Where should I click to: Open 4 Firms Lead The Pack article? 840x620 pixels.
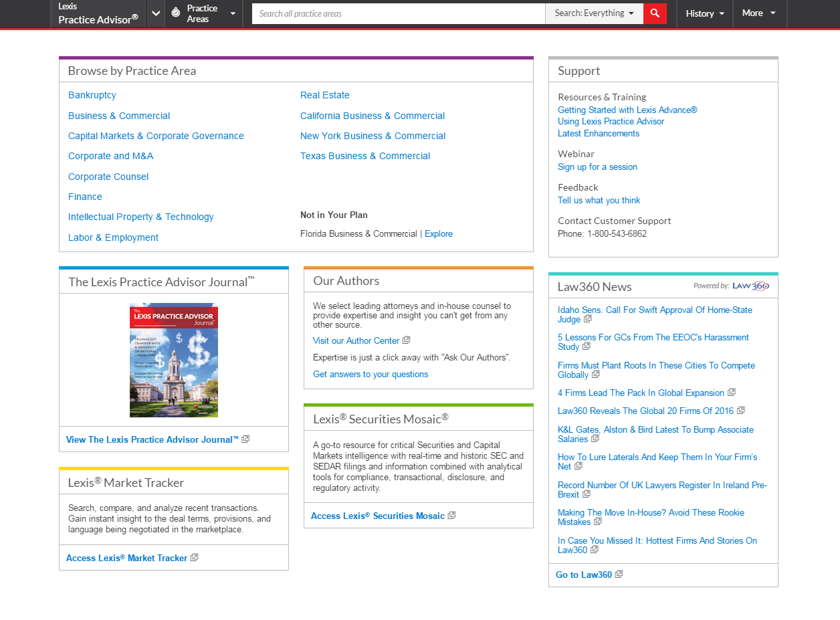pos(641,393)
